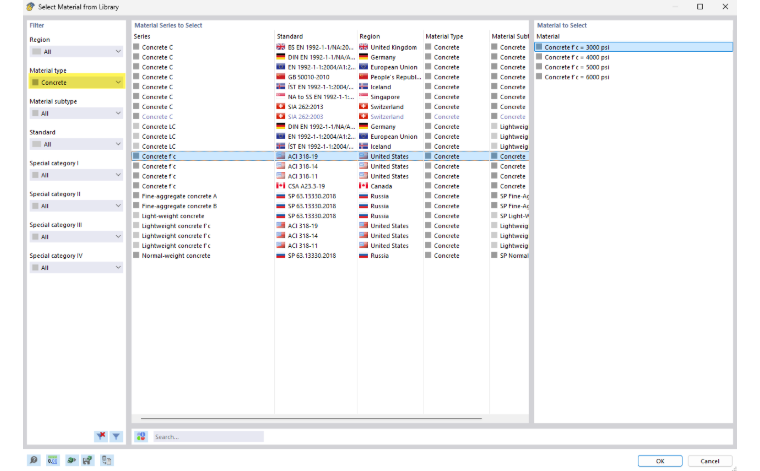The width and height of the screenshot is (760, 471).
Task: Click the clear filter funnel icon with red X
Action: point(101,436)
